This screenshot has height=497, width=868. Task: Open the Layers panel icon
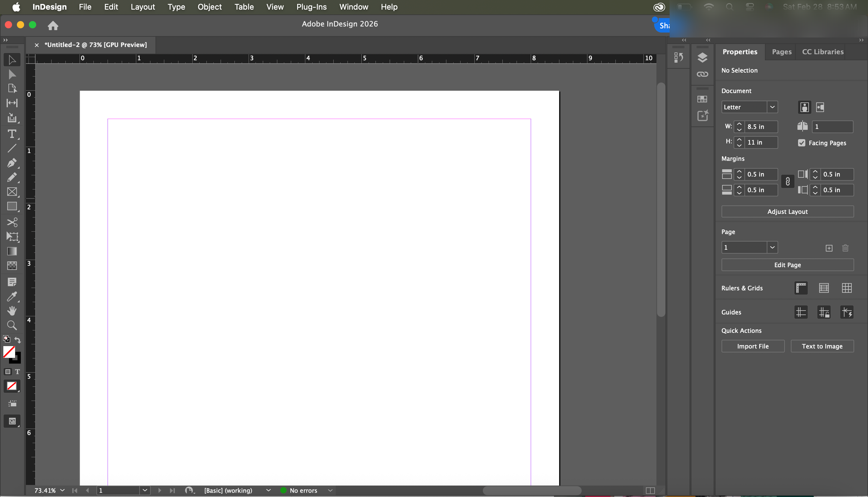click(702, 58)
